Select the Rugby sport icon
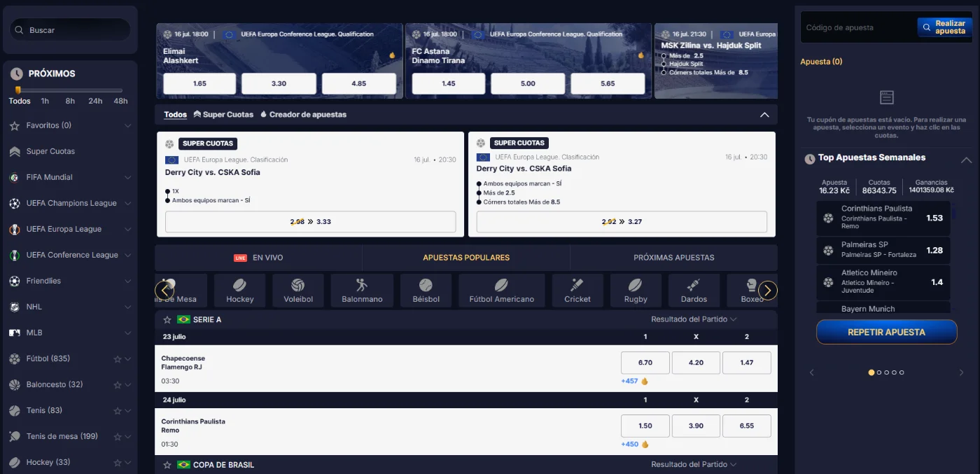Screen dimensions: 980x474 [x=636, y=291]
